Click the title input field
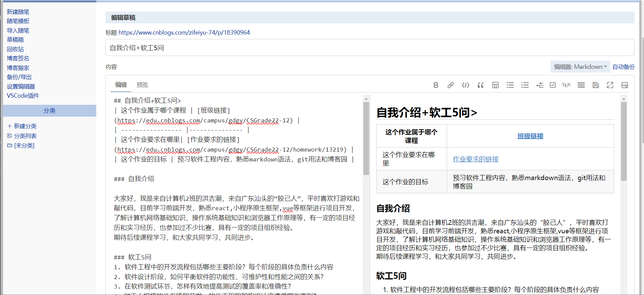This screenshot has width=644, height=295. coord(370,47)
